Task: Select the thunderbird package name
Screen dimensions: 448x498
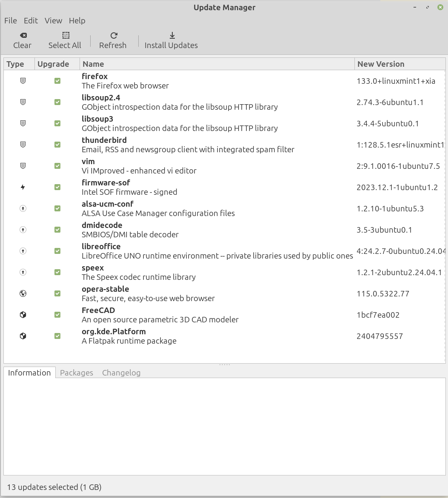Action: (x=104, y=140)
